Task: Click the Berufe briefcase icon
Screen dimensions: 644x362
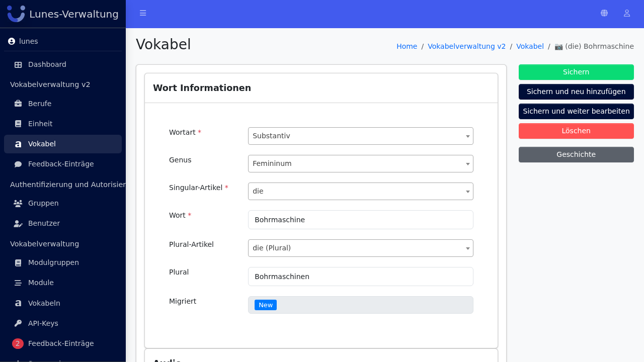Action: tap(18, 104)
